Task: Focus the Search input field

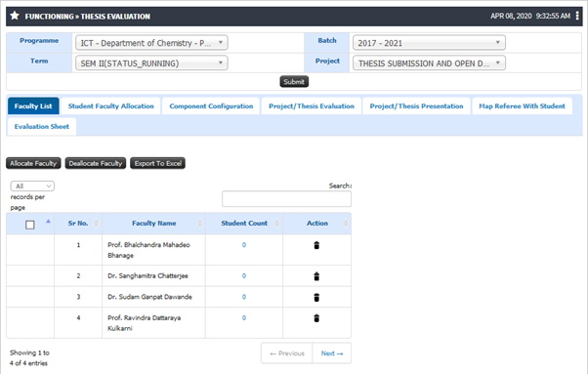Action: [x=286, y=198]
